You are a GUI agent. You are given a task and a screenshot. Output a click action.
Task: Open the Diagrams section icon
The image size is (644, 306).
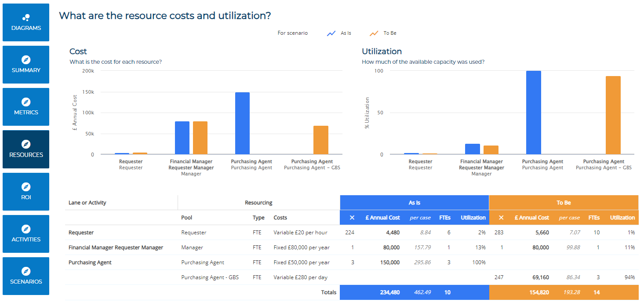tap(26, 18)
